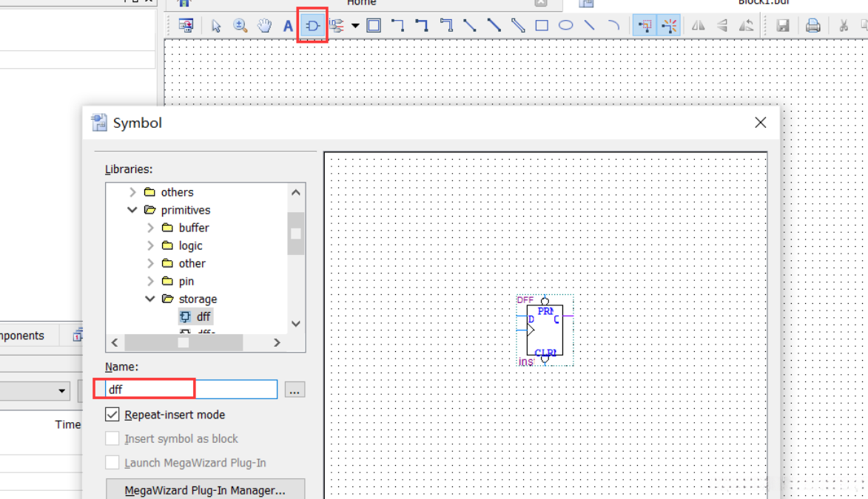Click the Save icon in toolbar

click(783, 25)
